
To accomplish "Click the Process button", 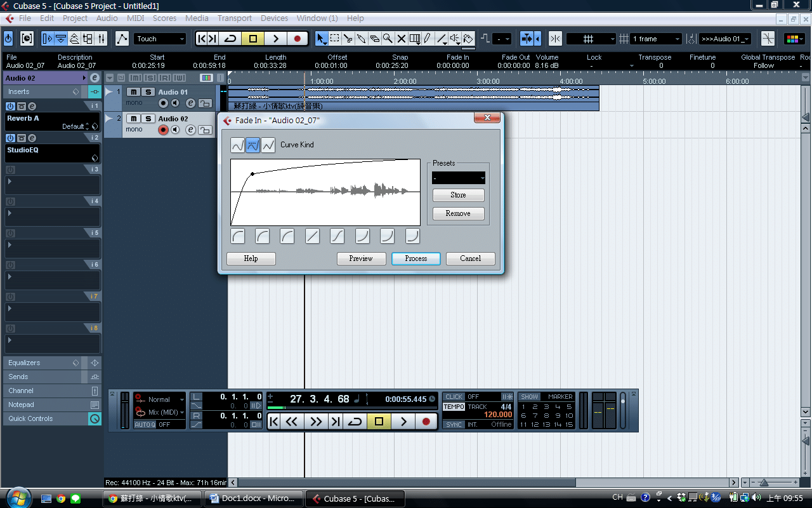I will (416, 258).
